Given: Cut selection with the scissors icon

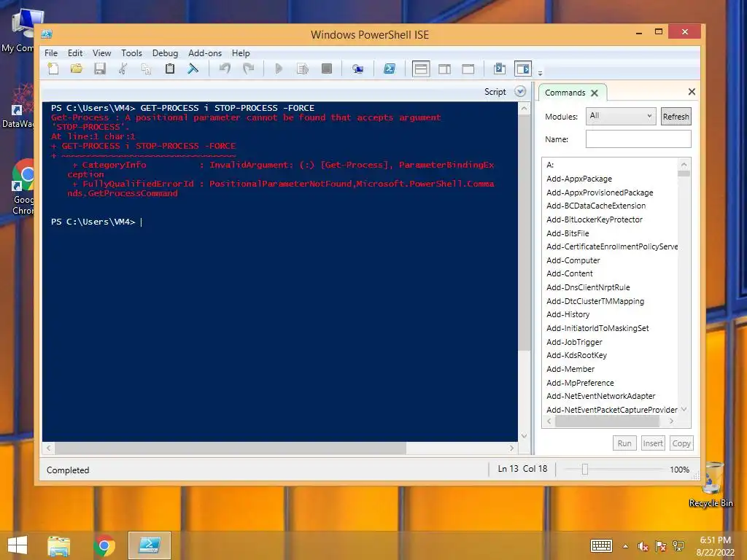Looking at the screenshot, I should (x=123, y=69).
